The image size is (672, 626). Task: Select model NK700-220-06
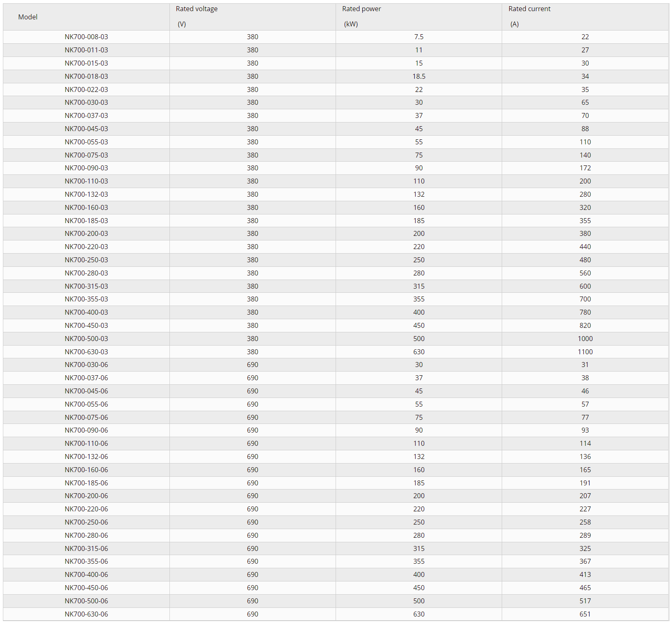[86, 509]
